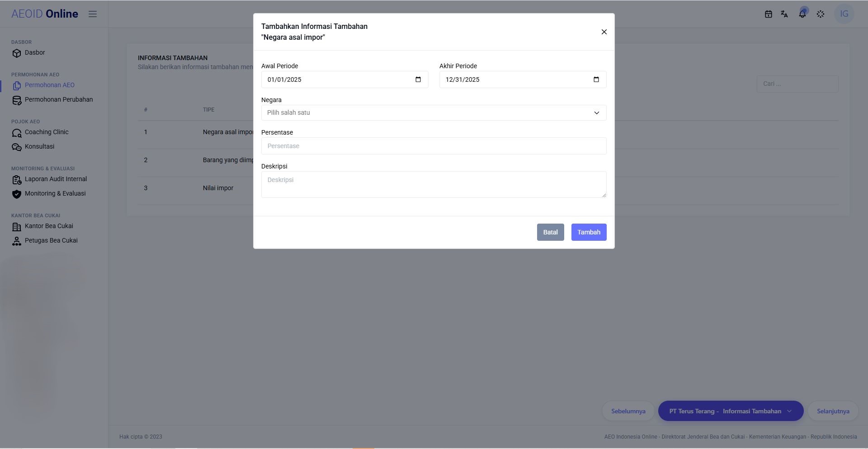Open Coaching Clinic in sidebar
The width and height of the screenshot is (868, 449).
[47, 132]
